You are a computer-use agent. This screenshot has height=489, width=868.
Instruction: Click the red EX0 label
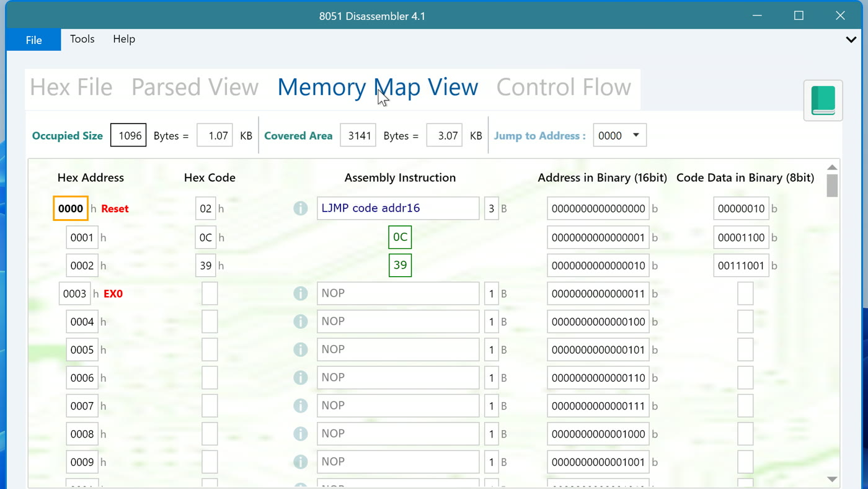(x=113, y=294)
